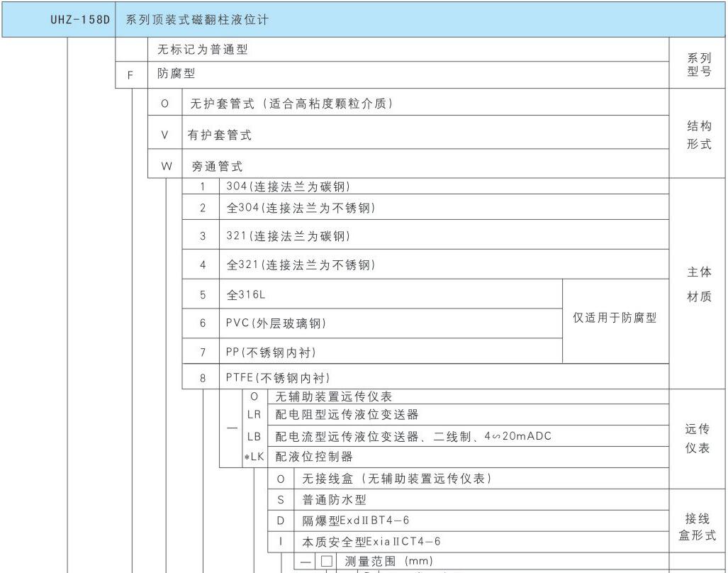Viewport: 728px width, 573px height.
Task: Choose code V 有护套管式
Action: click(164, 135)
